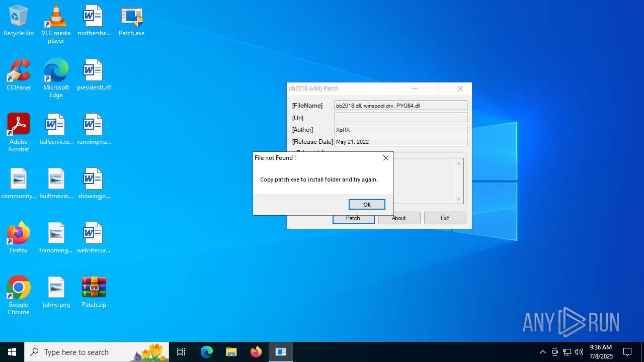Close the bb2018 (x64) Patch window
Viewport: 644px width, 362px height.
tap(460, 88)
